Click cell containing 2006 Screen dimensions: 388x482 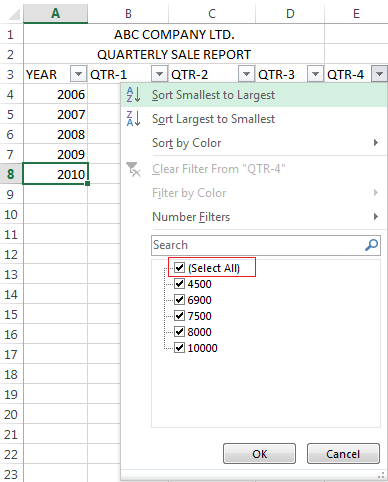(x=56, y=94)
